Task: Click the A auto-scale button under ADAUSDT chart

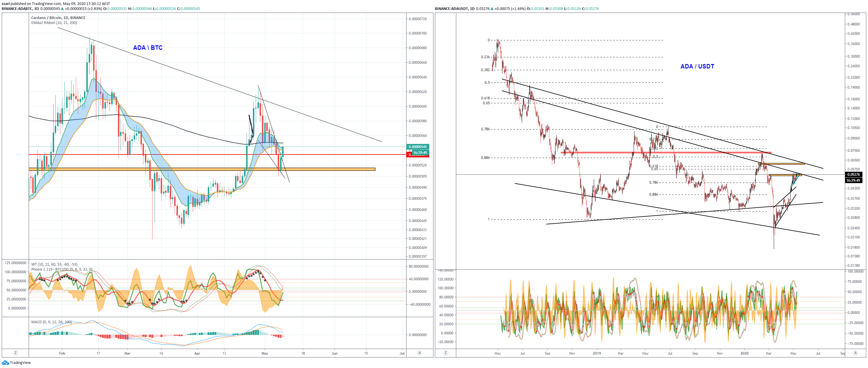Action: coord(855,353)
